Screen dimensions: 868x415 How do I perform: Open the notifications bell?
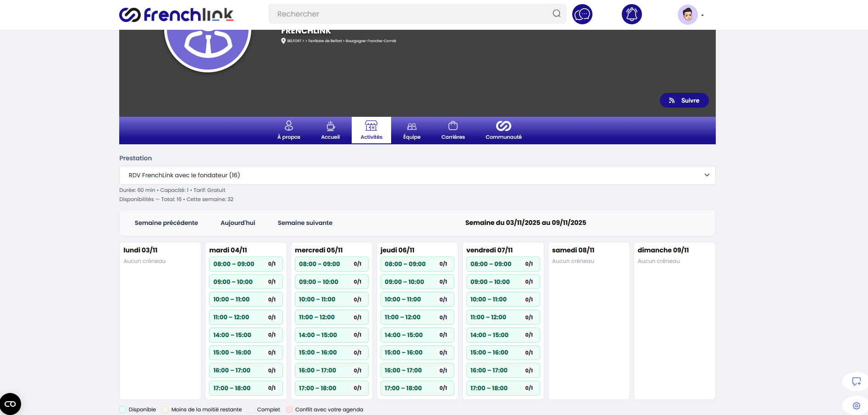[x=631, y=14]
